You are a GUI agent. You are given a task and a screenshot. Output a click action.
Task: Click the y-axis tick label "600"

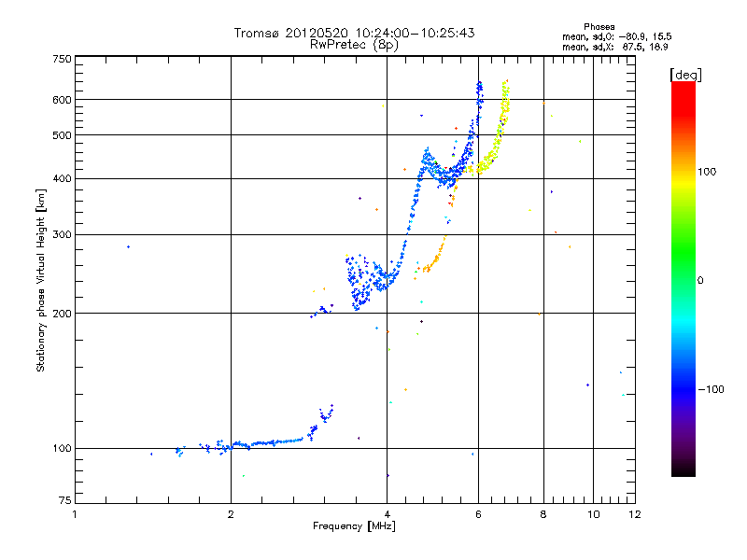62,100
